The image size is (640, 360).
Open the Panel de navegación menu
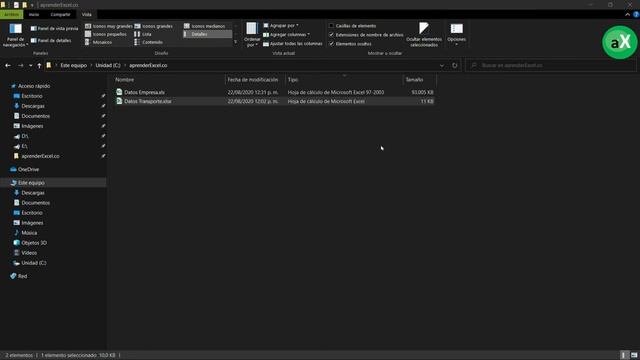[x=15, y=35]
